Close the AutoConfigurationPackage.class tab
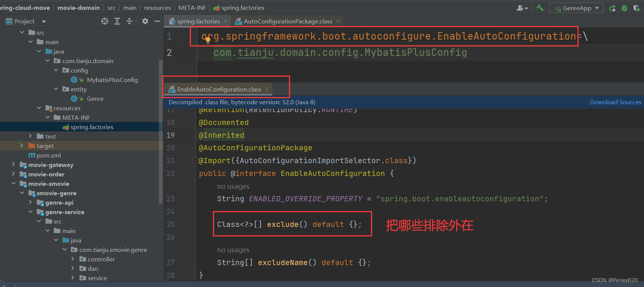Image resolution: width=644 pixels, height=287 pixels. [338, 21]
